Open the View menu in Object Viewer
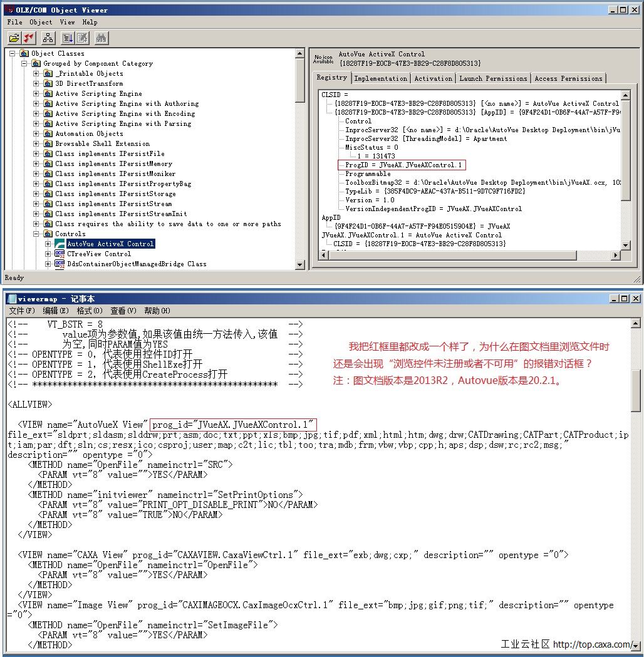Viewport: 644px width, 657px height. 68,22
